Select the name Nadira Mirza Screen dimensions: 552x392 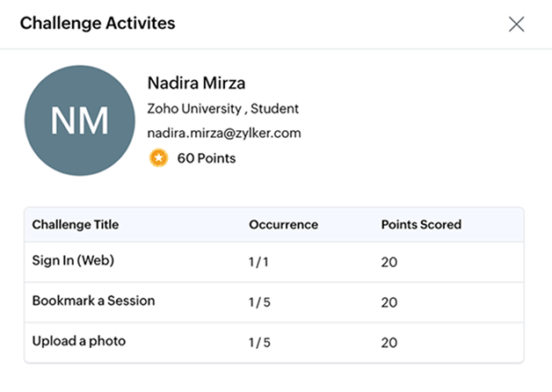(x=196, y=83)
